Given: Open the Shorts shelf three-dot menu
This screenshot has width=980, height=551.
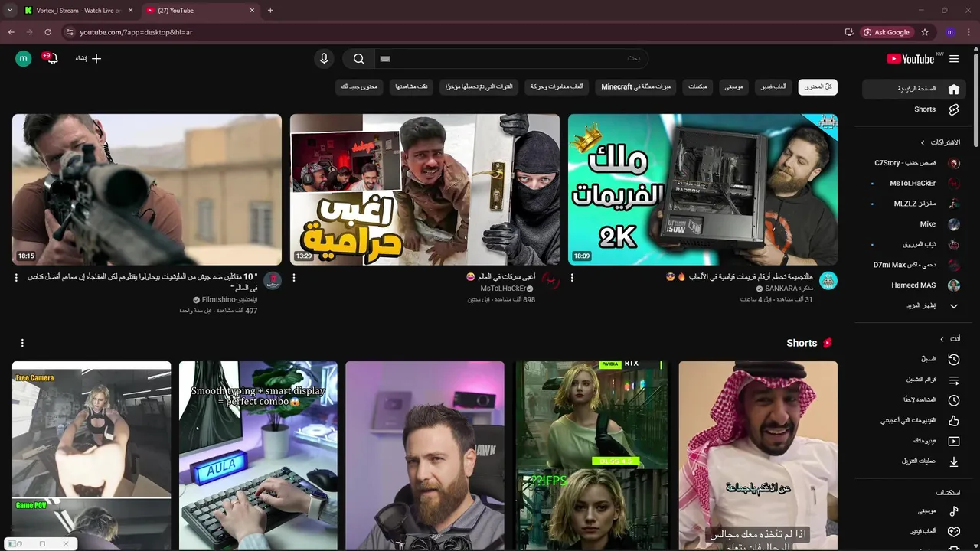Looking at the screenshot, I should point(22,343).
